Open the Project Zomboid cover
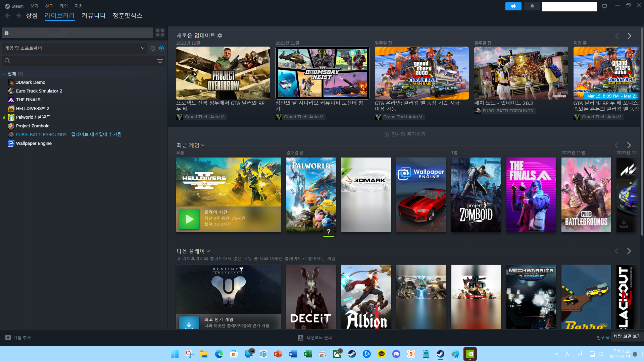644x361 pixels. 476,195
